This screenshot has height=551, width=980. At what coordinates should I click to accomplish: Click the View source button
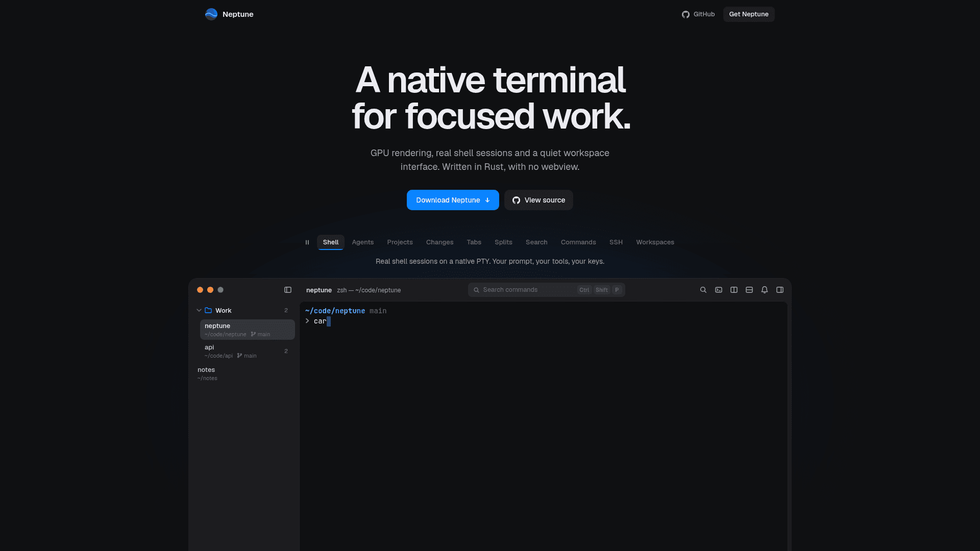point(538,200)
